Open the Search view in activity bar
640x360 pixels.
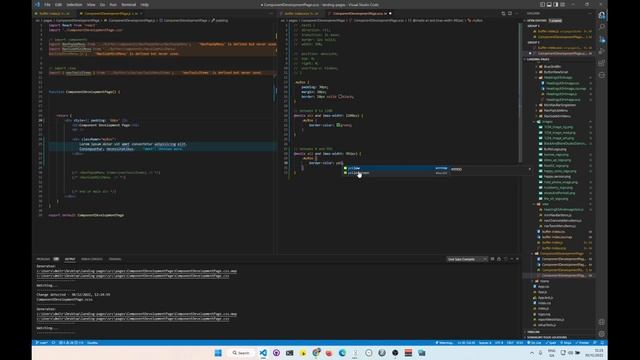point(602,27)
